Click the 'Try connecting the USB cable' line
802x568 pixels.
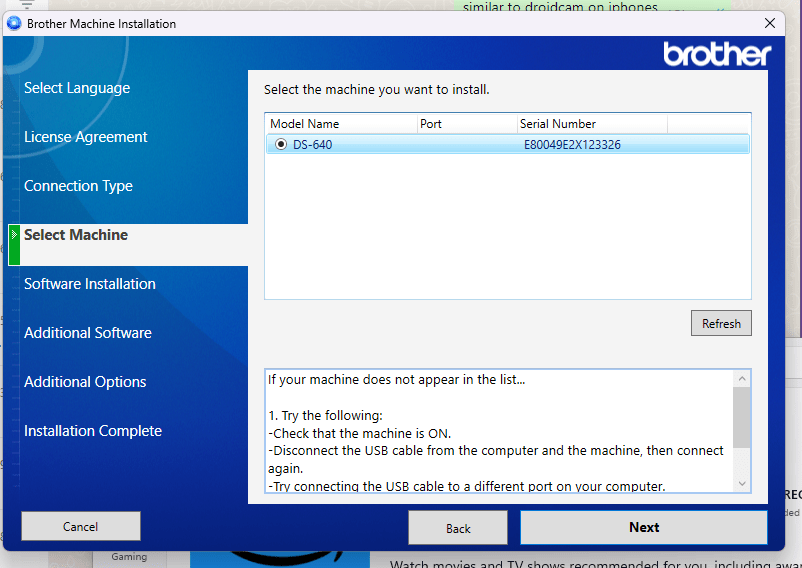466,486
